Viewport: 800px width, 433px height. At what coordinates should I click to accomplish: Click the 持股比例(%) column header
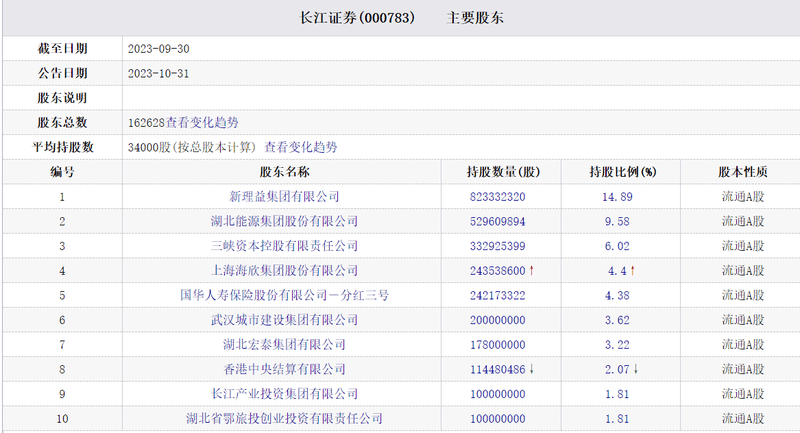[x=622, y=172]
